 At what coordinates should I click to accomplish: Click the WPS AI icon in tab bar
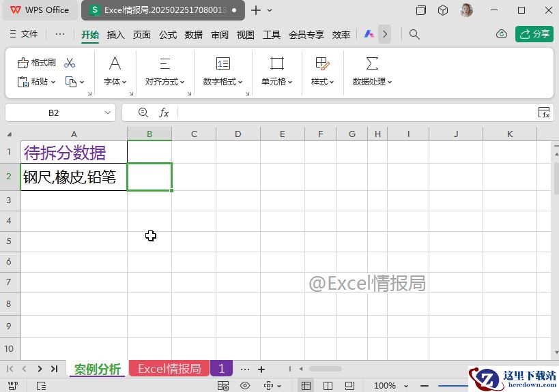pyautogui.click(x=369, y=34)
